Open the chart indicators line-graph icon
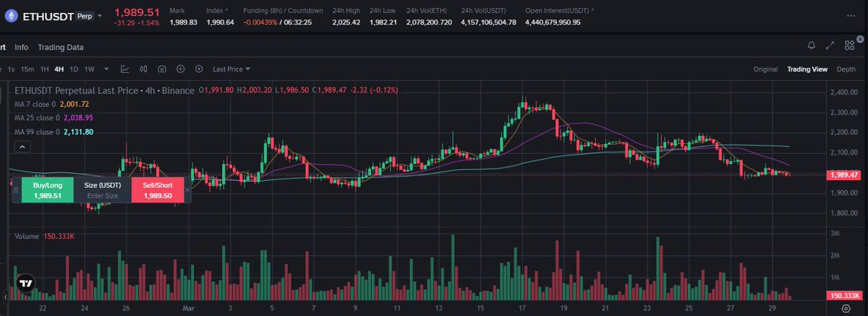 125,69
